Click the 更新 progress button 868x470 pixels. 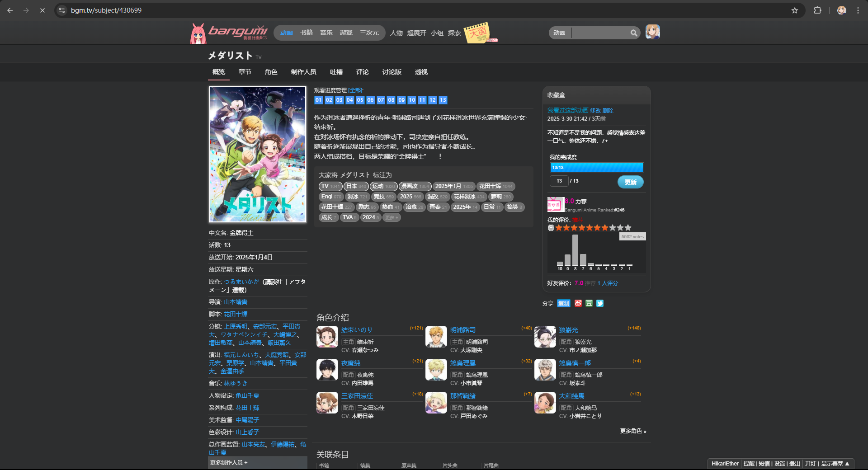(x=631, y=182)
